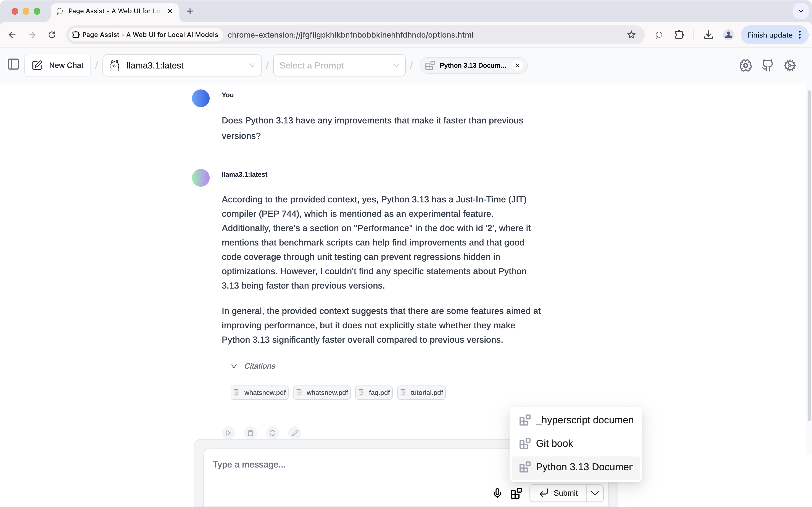Screen dimensions: 812x507
Task: Copy the response to clipboard
Action: [x=251, y=433]
